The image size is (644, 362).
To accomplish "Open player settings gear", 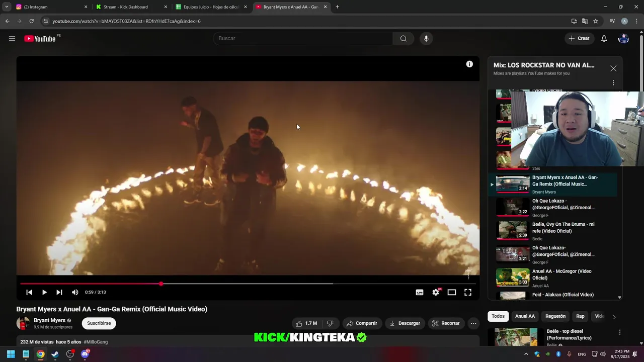I will [x=436, y=292].
